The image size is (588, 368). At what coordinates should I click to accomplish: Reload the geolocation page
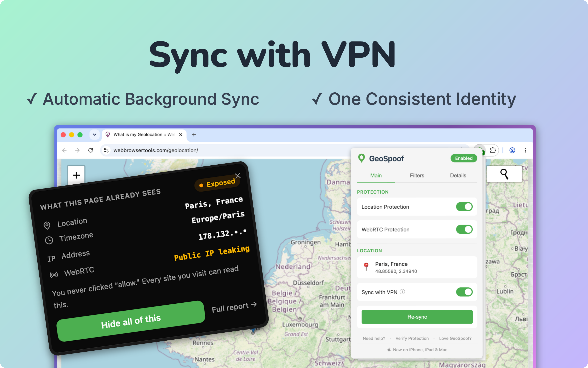[91, 150]
